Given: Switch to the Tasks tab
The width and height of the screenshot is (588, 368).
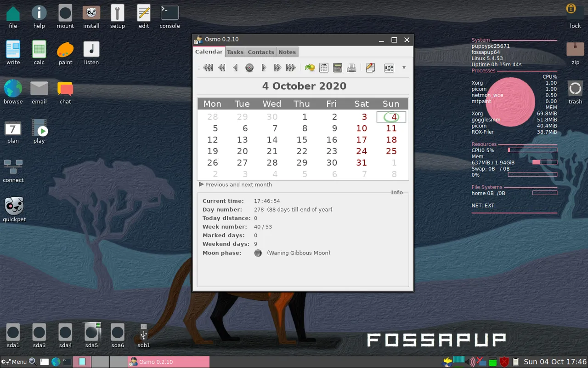Looking at the screenshot, I should (x=235, y=52).
